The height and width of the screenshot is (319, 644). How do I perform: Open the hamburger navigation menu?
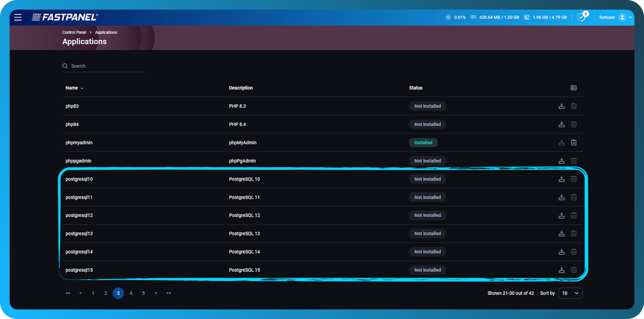pyautogui.click(x=18, y=17)
